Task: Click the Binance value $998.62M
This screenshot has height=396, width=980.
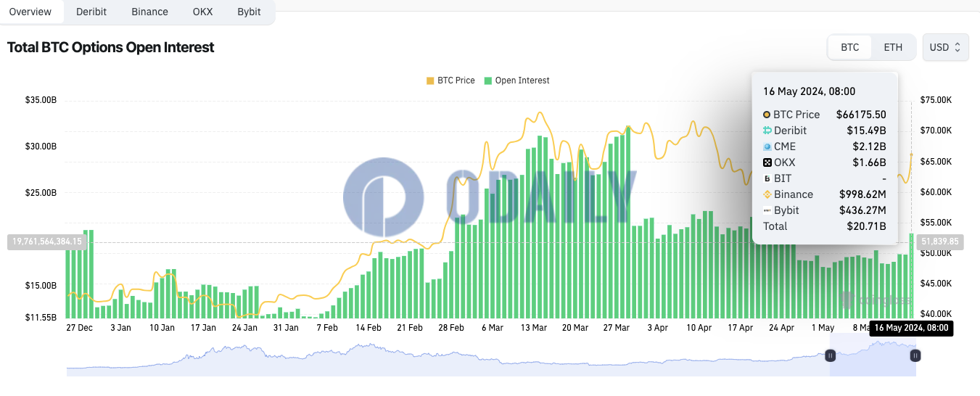Action: point(862,194)
